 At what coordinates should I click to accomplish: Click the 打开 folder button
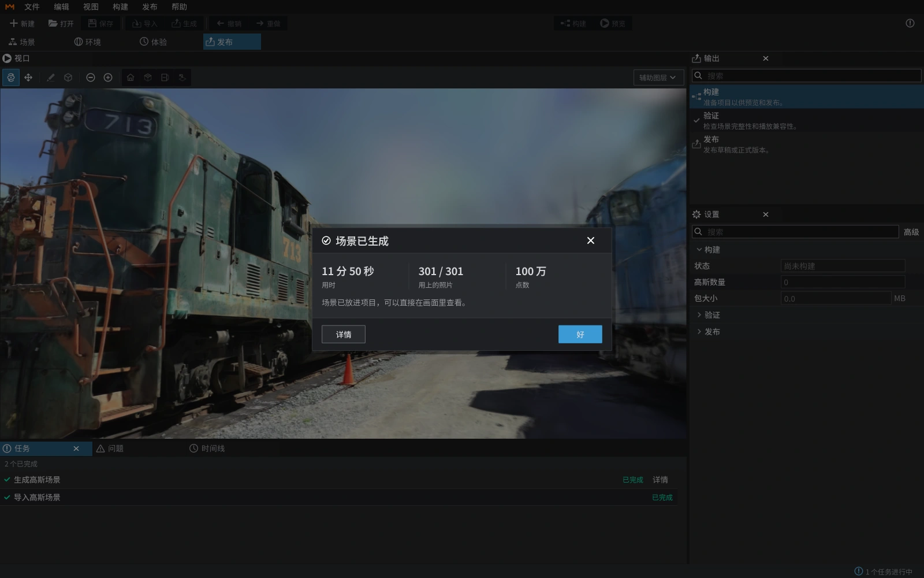click(x=61, y=24)
